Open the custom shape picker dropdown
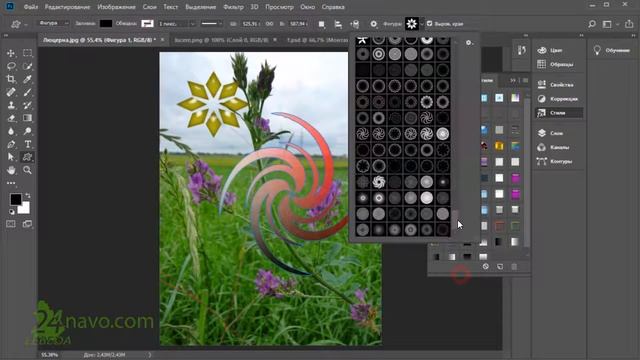The width and height of the screenshot is (640, 360). (422, 24)
